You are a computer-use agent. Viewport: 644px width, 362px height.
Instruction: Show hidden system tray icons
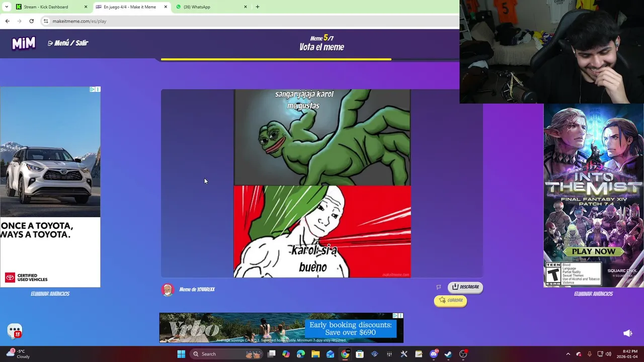(x=568, y=354)
